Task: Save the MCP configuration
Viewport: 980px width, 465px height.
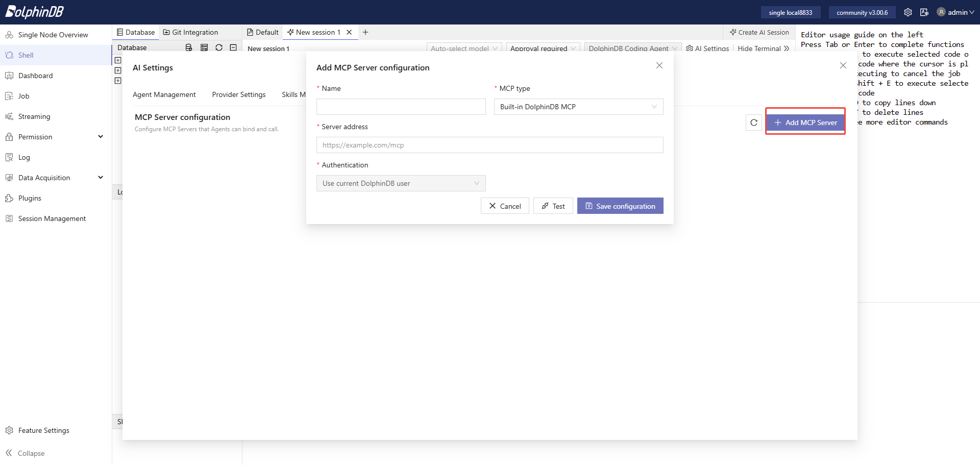Action: 620,206
